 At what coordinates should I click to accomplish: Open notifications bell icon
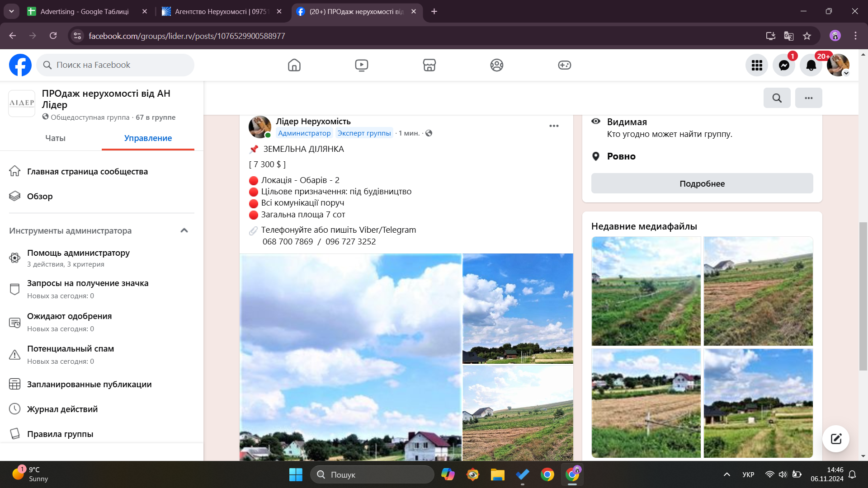pos(811,66)
